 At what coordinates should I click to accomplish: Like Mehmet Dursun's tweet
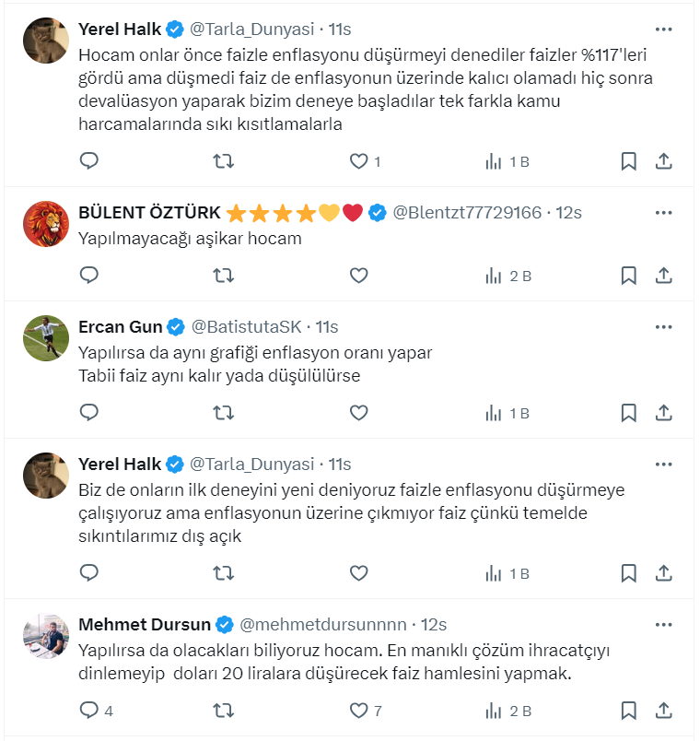[359, 711]
